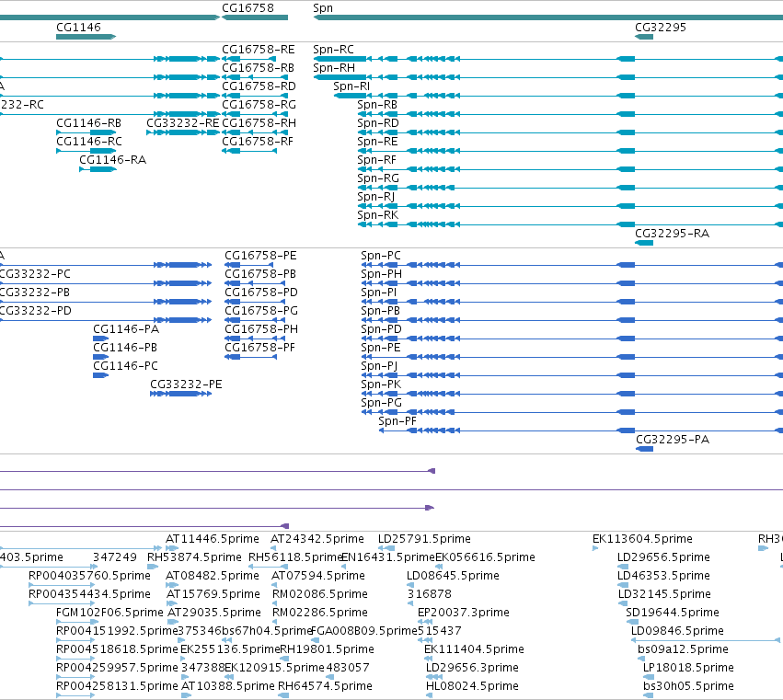Open the Spn-RD transcript label
Screen dimensions: 783x700
point(378,123)
